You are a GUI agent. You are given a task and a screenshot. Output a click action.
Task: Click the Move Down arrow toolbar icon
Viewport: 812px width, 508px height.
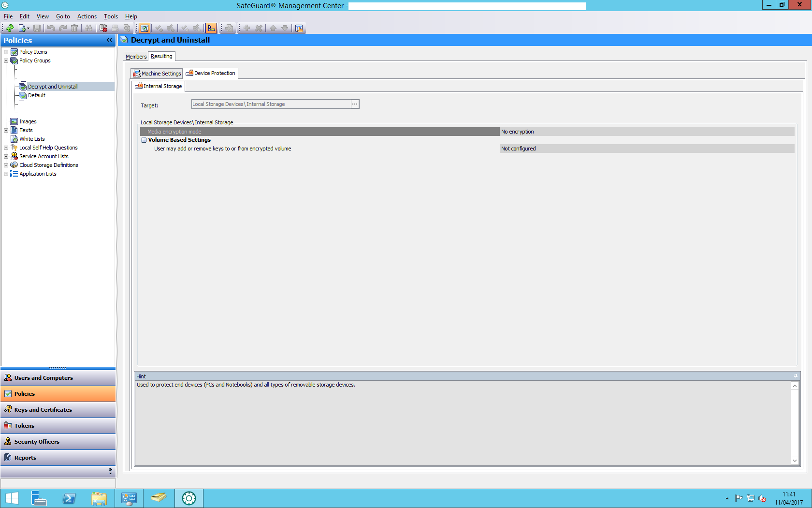coord(285,28)
